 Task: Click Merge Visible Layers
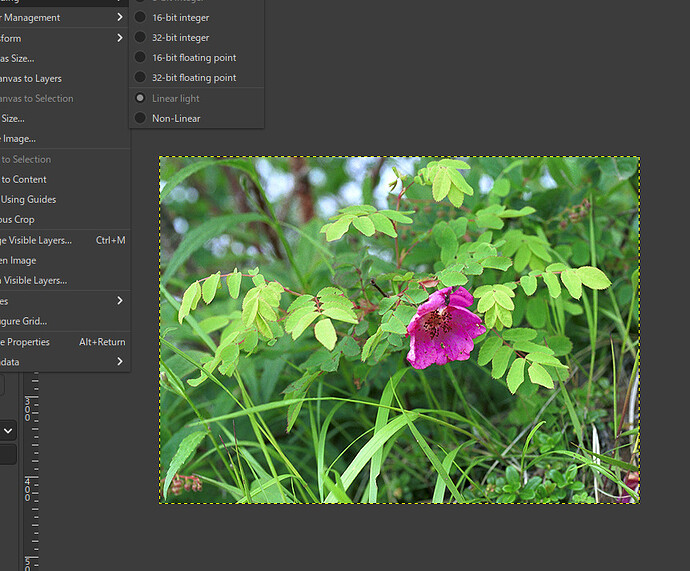40,240
